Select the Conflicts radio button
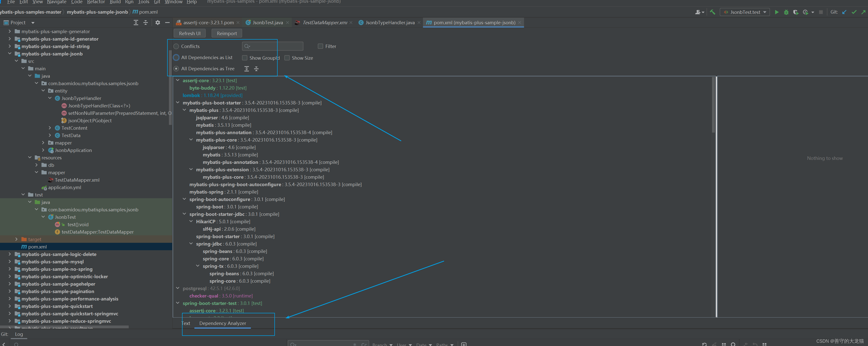 pyautogui.click(x=176, y=46)
